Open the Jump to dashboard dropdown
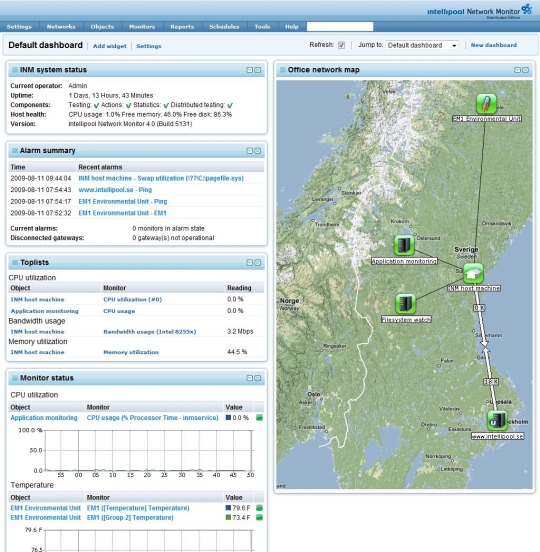 (422, 45)
